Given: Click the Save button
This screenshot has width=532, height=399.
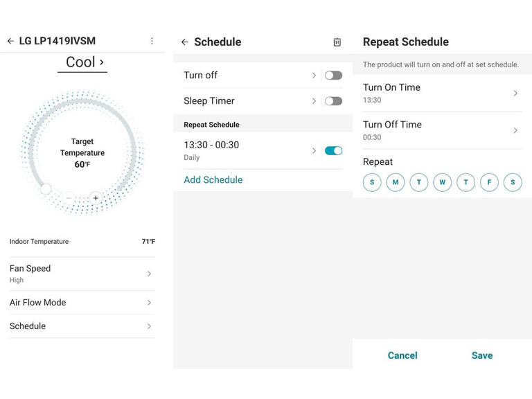Looking at the screenshot, I should (481, 355).
